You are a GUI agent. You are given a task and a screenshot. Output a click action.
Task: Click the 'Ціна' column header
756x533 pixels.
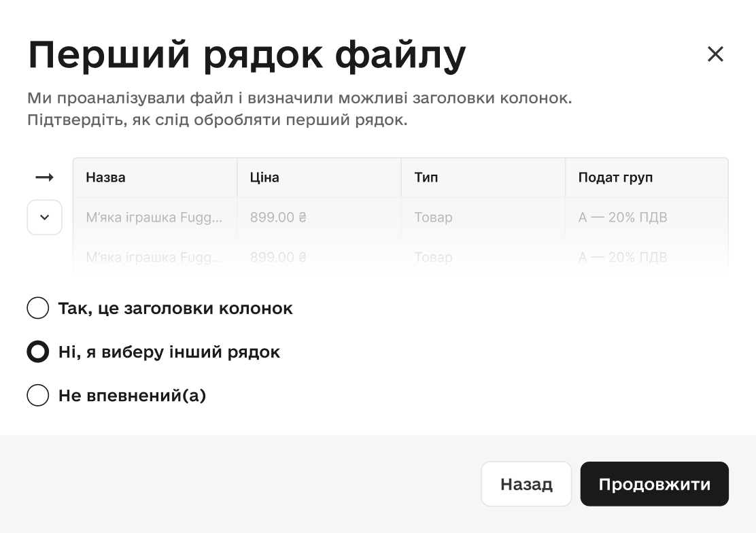click(x=319, y=177)
